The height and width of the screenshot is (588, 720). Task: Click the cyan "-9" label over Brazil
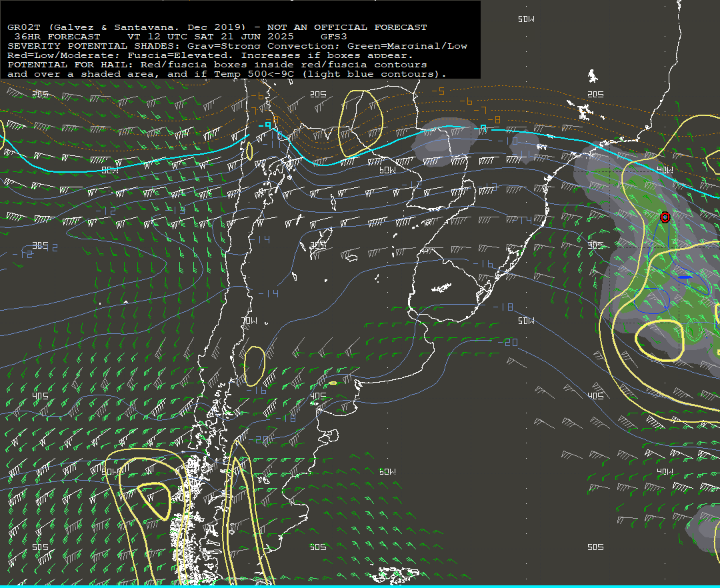coord(480,129)
